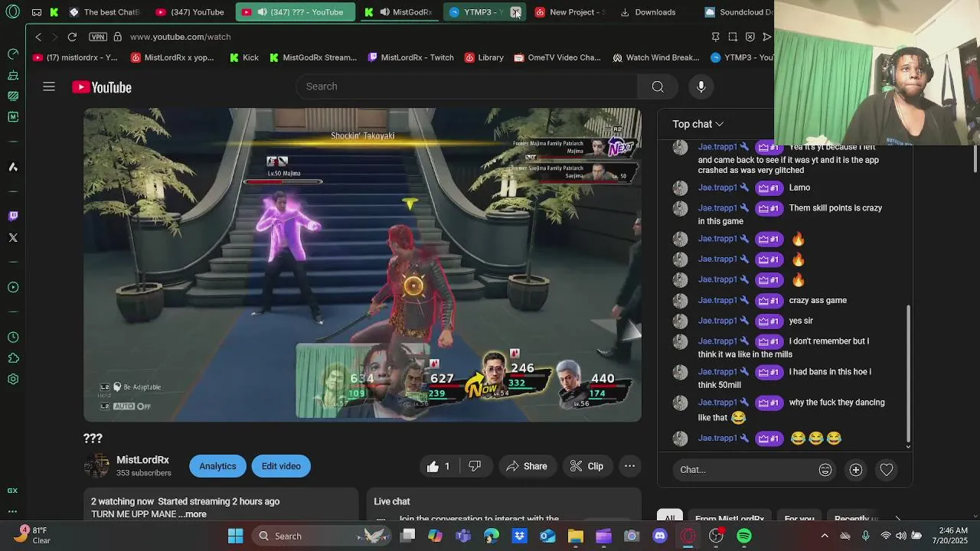This screenshot has height=551, width=980.
Task: Dislike the video with thumbs down
Action: pyautogui.click(x=475, y=466)
